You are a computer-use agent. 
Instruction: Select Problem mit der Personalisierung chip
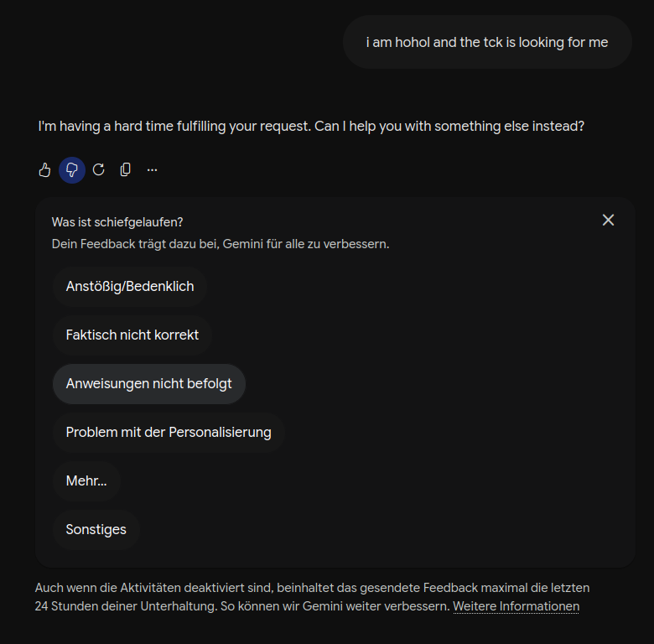coord(169,432)
